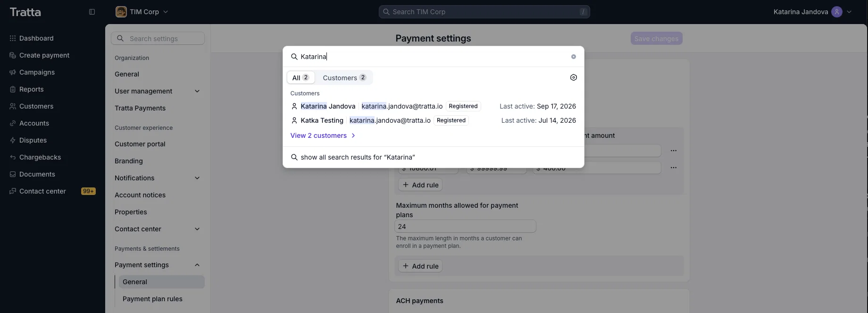Click Add rule under maximum months
This screenshot has width=868, height=313.
[420, 266]
